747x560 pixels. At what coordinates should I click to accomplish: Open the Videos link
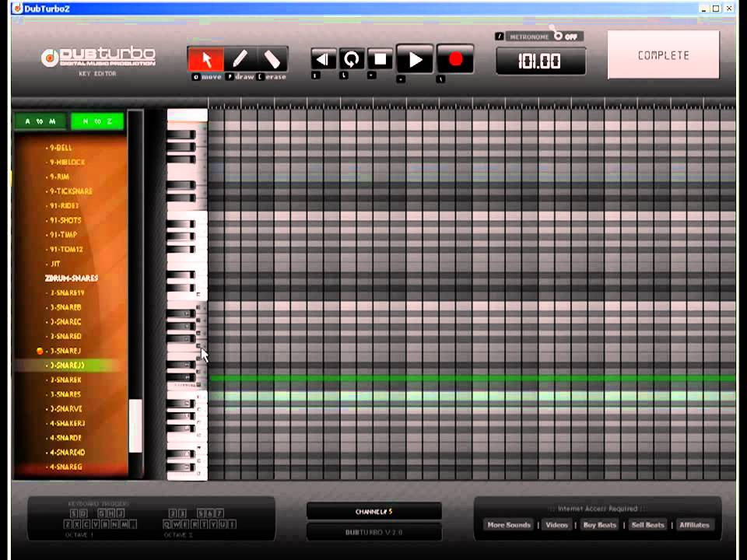tap(556, 525)
